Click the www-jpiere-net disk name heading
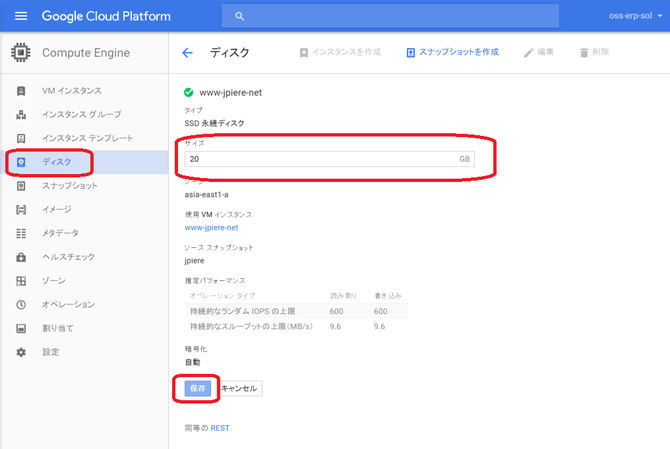The width and height of the screenshot is (670, 449). click(231, 92)
